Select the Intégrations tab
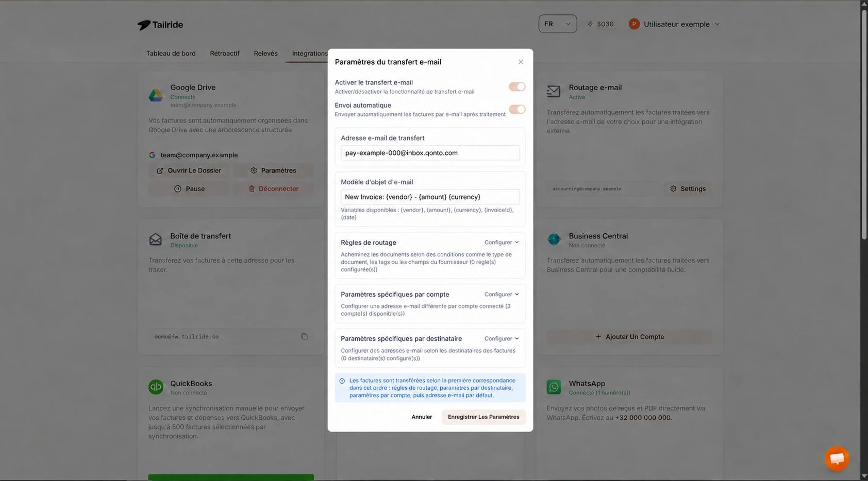Viewport: 868px width, 481px height. 310,54
